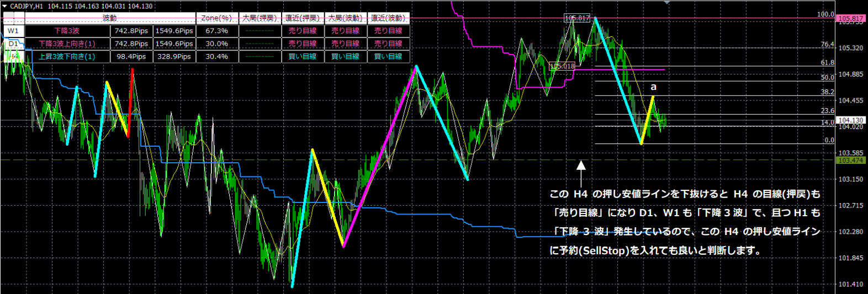
Task: Click the Fibonacci 0.0 level label
Action: (829, 140)
